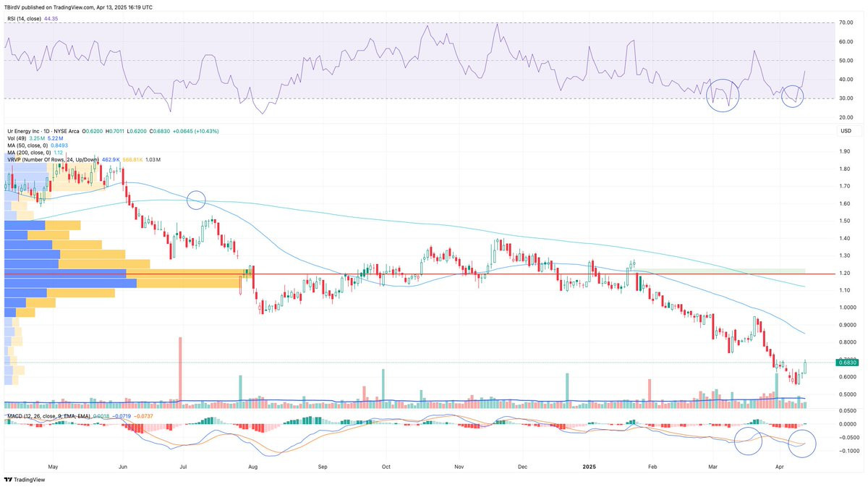This screenshot has width=868, height=487.
Task: Click the 'Oct' label on time axis
Action: pos(386,467)
